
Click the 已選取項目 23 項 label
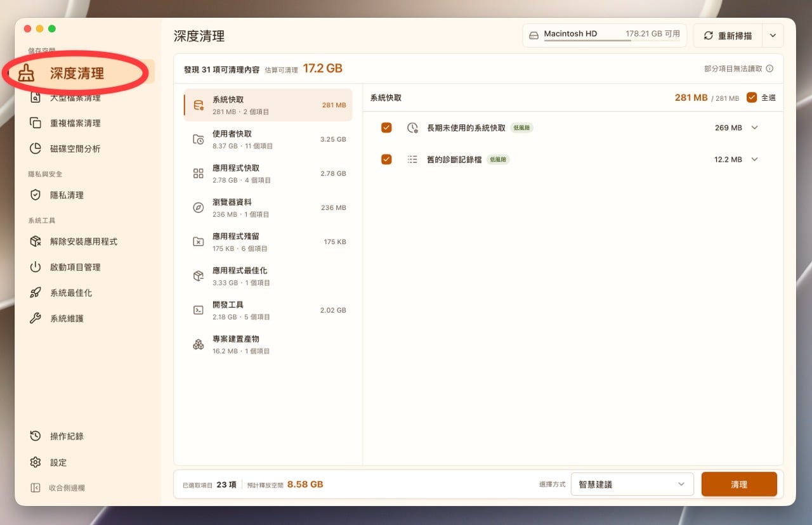click(209, 484)
